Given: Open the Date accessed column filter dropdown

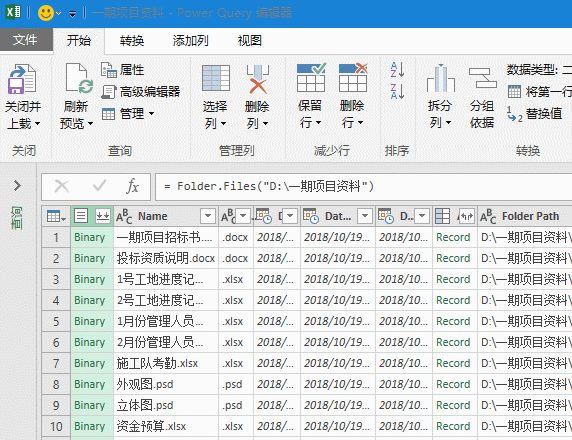Looking at the screenshot, I should 290,216.
